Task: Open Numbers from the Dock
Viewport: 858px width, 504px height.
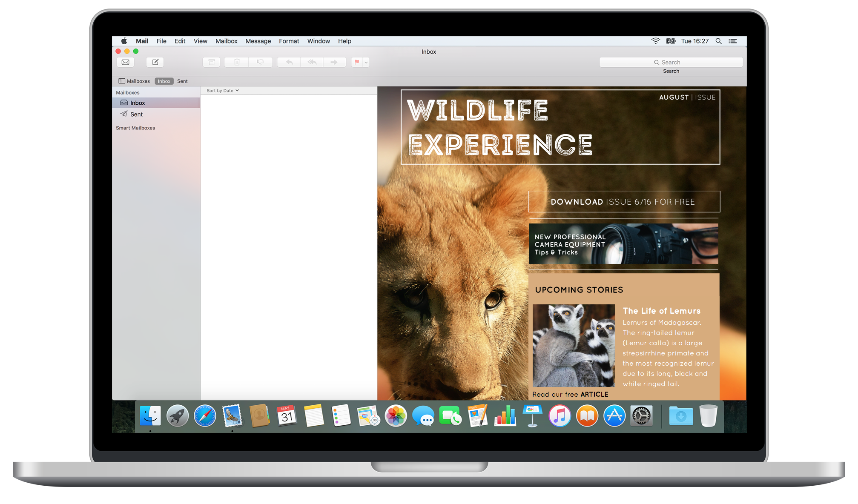Action: (x=505, y=415)
